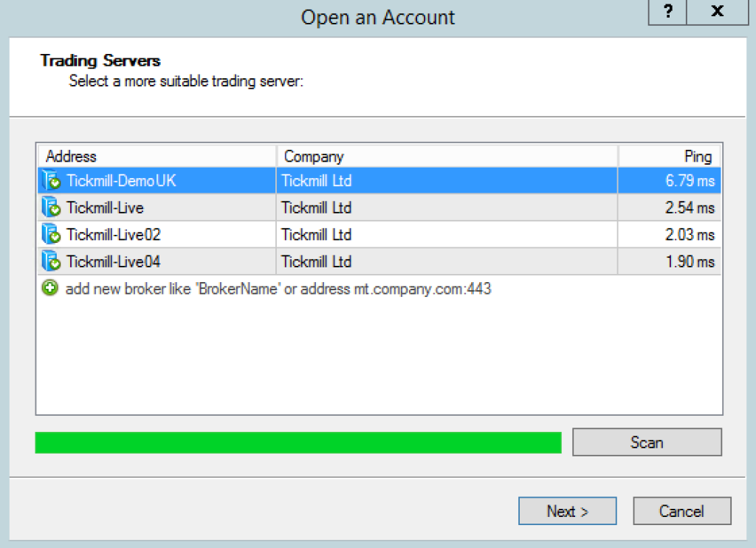The width and height of the screenshot is (756, 548).
Task: Sort servers by Address column header
Action: pyautogui.click(x=157, y=157)
